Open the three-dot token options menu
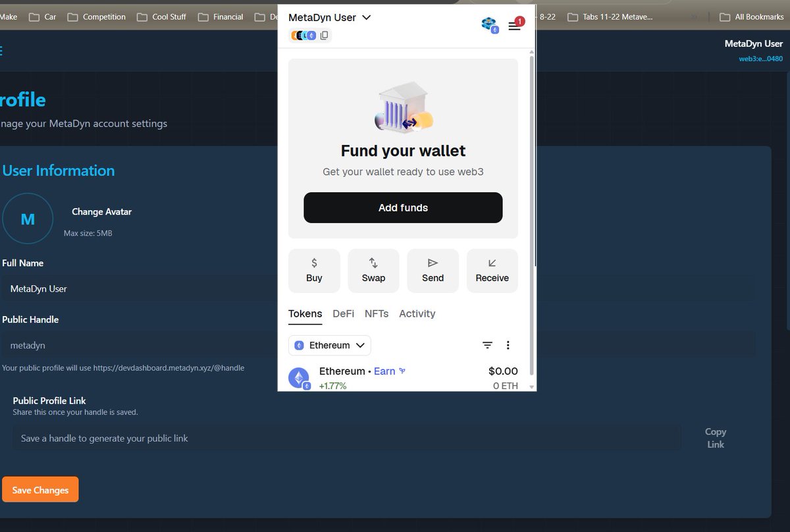 tap(508, 345)
